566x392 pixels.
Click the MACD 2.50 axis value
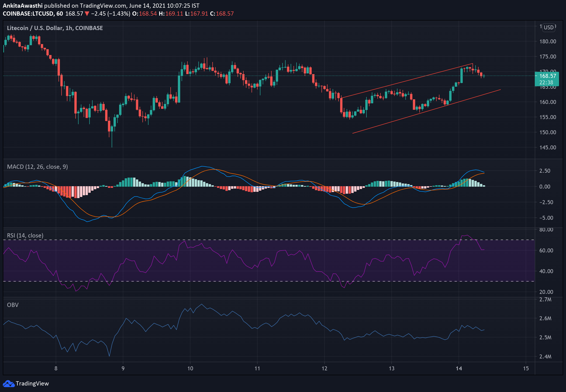pos(545,171)
